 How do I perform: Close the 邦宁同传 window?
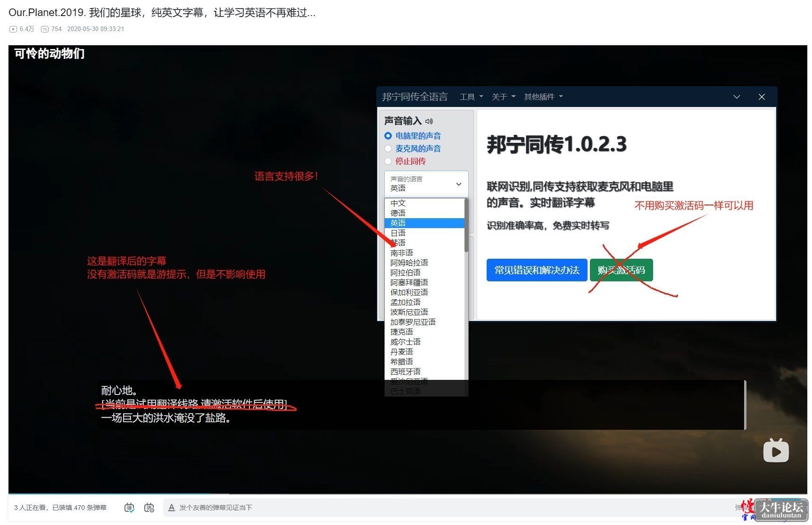pyautogui.click(x=762, y=97)
